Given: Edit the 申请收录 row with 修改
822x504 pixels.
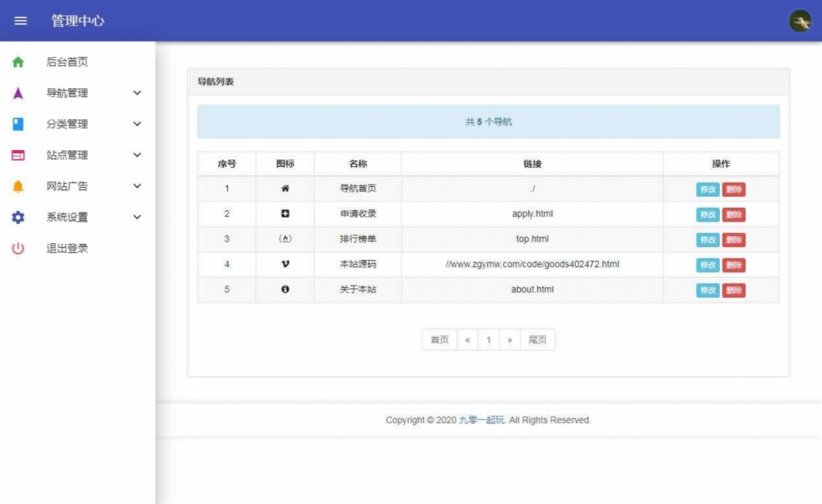Looking at the screenshot, I should (708, 214).
